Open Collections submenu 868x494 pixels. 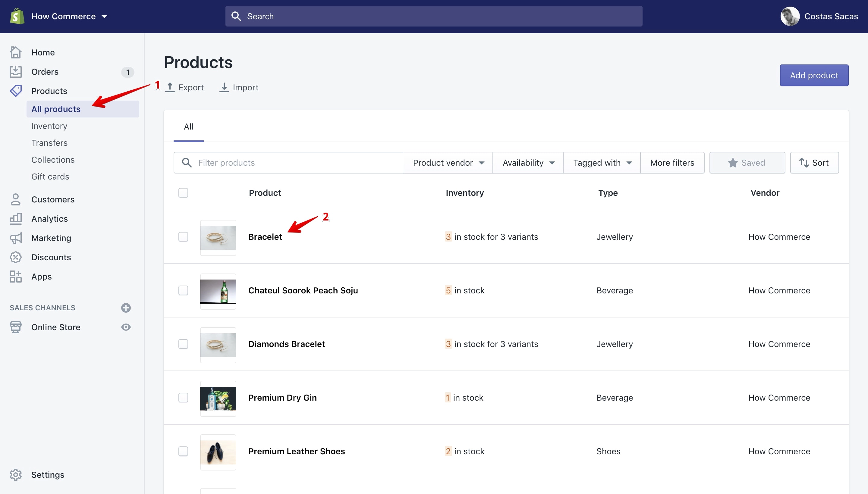pyautogui.click(x=53, y=160)
